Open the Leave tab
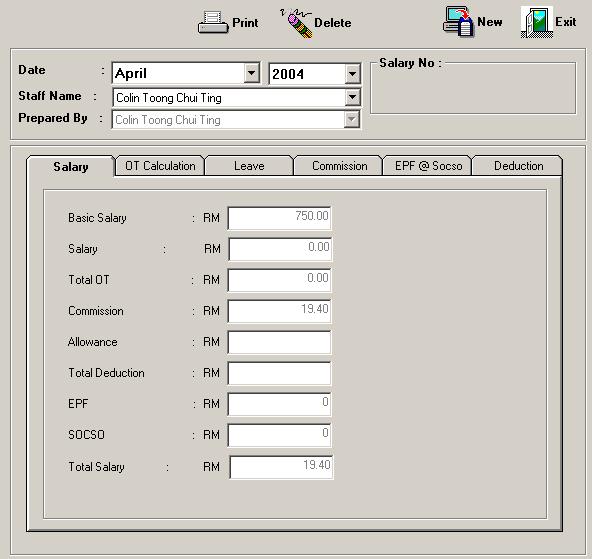592x559 pixels. 249,166
